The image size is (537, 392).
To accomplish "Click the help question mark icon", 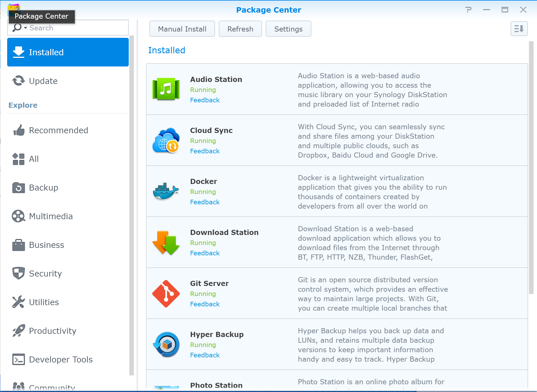I will tap(468, 10).
